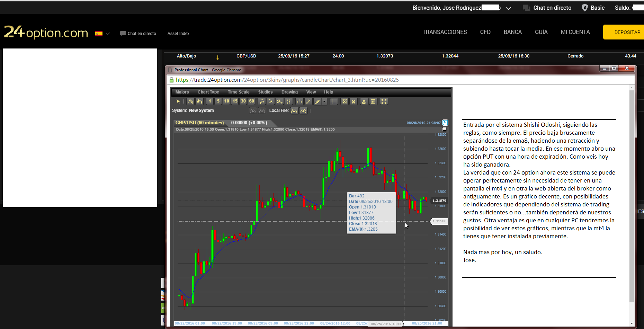Click the blue clock icon beside timestamp
Image resolution: width=644 pixels, height=329 pixels.
click(445, 123)
